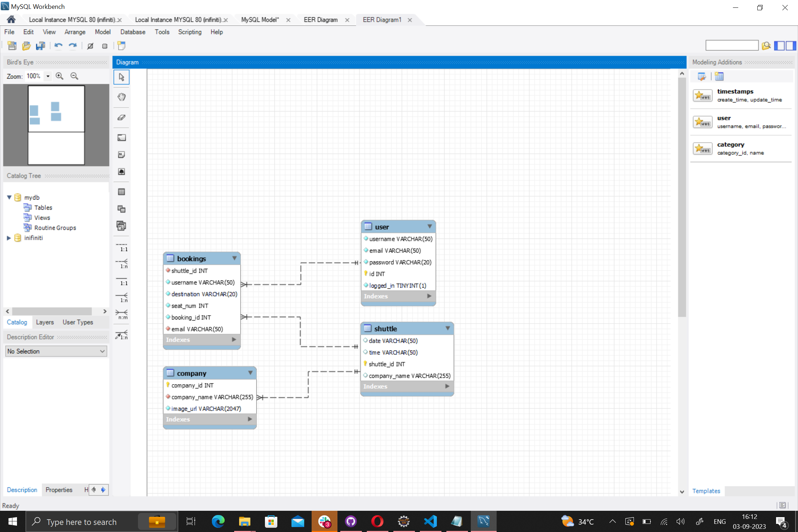The height and width of the screenshot is (532, 798).
Task: Collapse the shuttle table with its arrow
Action: [448, 328]
